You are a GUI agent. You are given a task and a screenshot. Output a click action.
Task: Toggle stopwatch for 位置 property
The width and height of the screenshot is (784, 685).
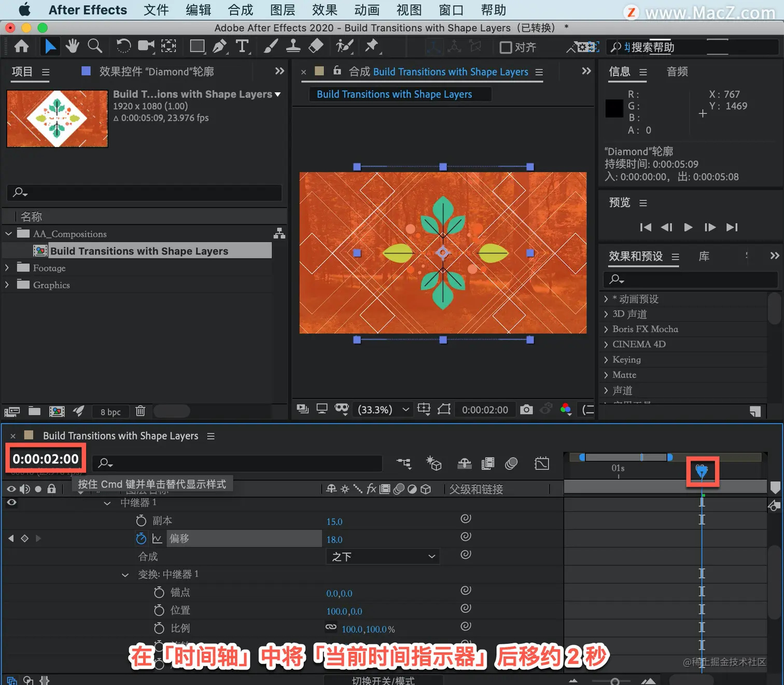pyautogui.click(x=159, y=610)
